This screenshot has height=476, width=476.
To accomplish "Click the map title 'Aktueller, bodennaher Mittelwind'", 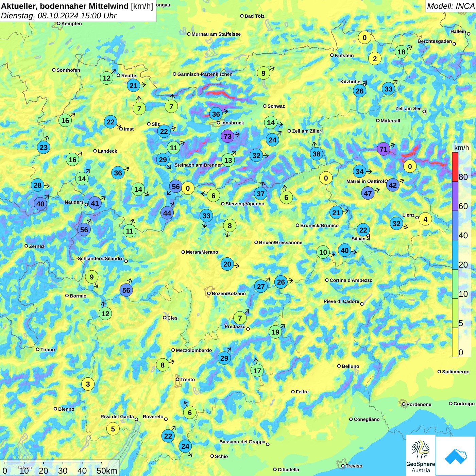I will tap(65, 6).
